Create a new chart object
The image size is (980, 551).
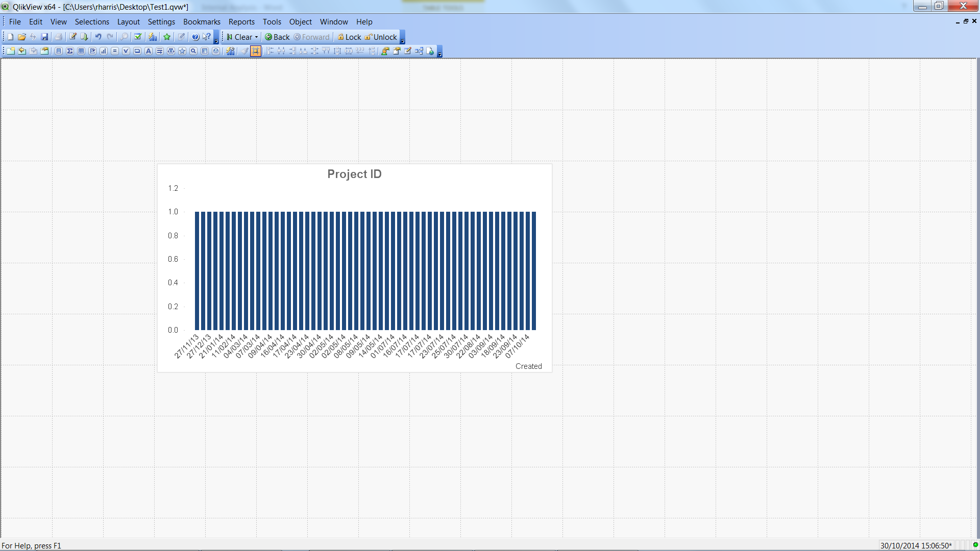click(x=104, y=51)
